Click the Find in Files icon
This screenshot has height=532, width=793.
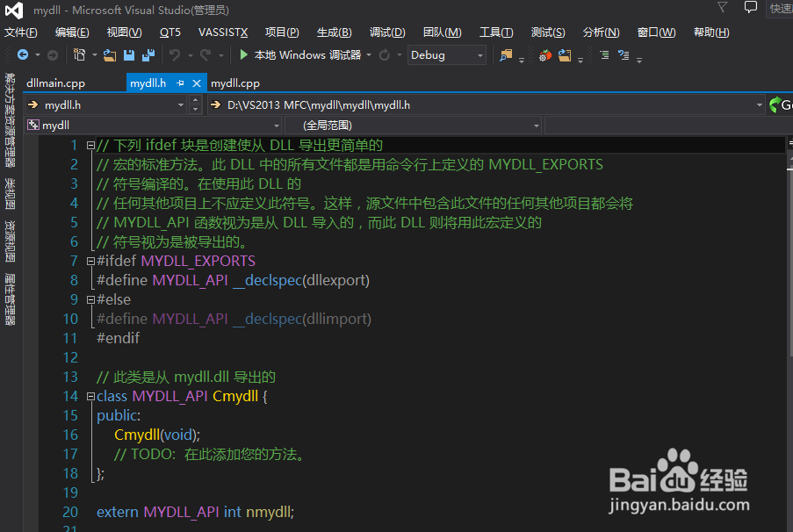(x=506, y=55)
